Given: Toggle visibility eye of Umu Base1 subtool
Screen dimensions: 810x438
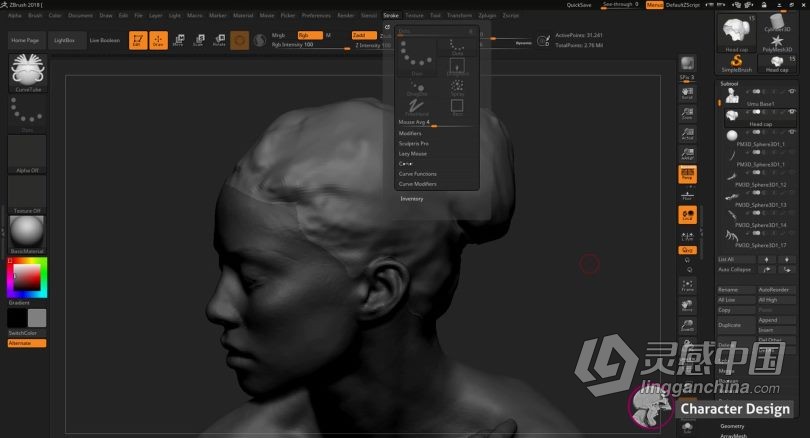Looking at the screenshot, I should (791, 91).
